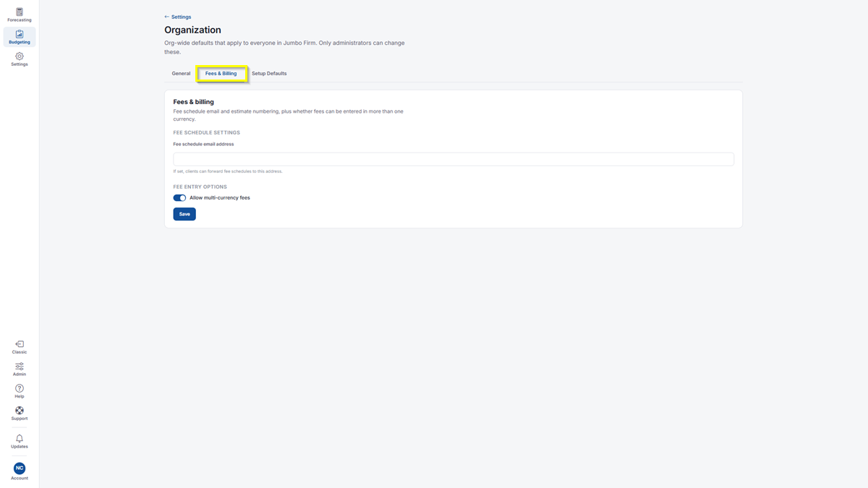Image resolution: width=868 pixels, height=488 pixels.
Task: Click the Organization page heading
Action: click(x=192, y=30)
